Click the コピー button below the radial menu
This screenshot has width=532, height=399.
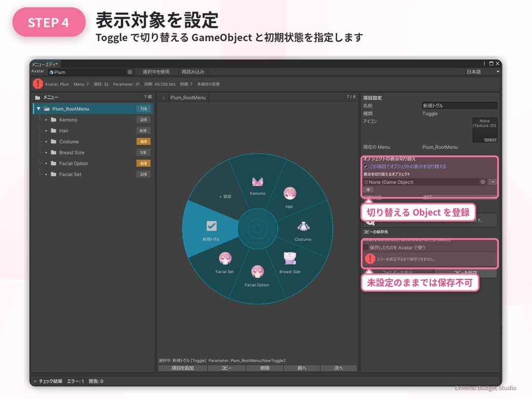[227, 368]
